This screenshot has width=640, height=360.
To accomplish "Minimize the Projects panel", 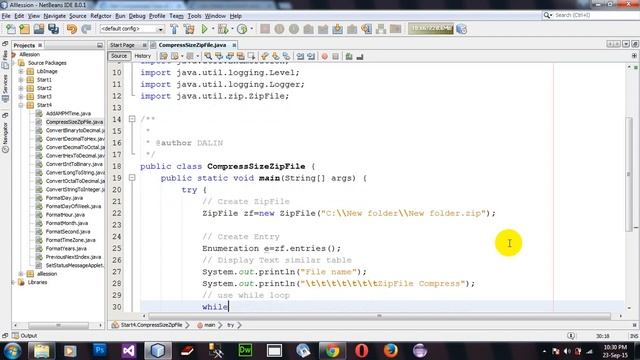I will click(x=100, y=45).
